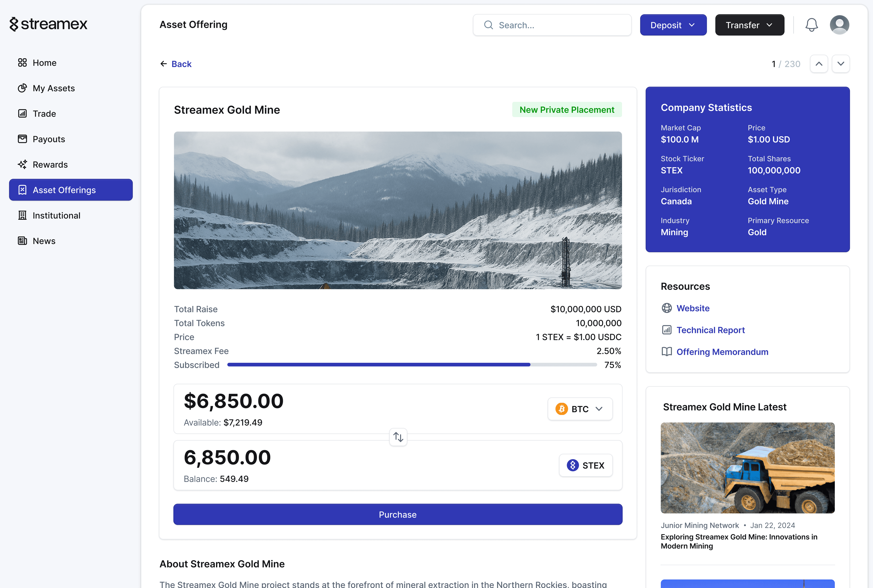Open the Offering Memorandum link
Viewport: 873px width, 588px height.
pos(722,352)
